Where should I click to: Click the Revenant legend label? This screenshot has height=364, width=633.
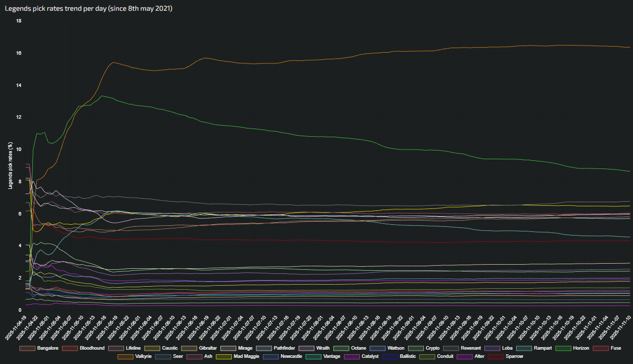point(471,348)
